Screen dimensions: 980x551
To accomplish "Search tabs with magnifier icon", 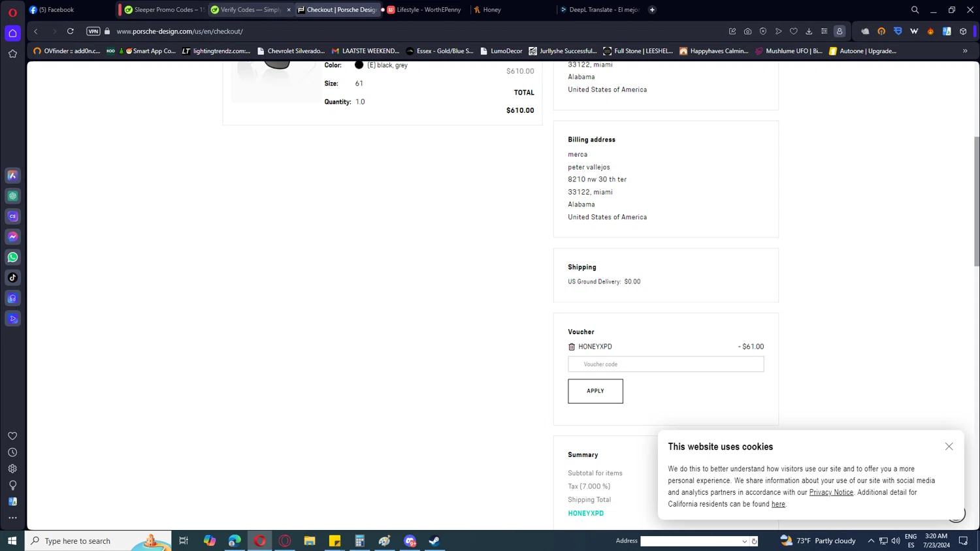I will tap(915, 10).
